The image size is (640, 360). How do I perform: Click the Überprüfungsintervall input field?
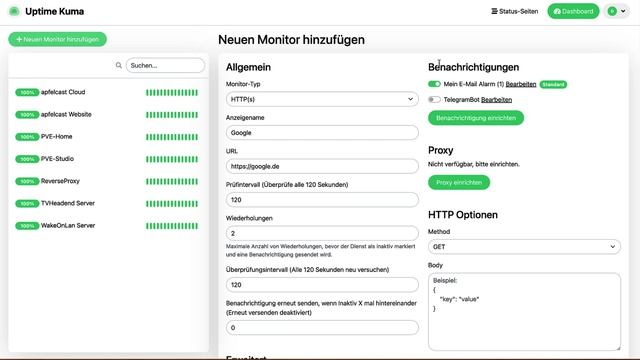(x=322, y=284)
